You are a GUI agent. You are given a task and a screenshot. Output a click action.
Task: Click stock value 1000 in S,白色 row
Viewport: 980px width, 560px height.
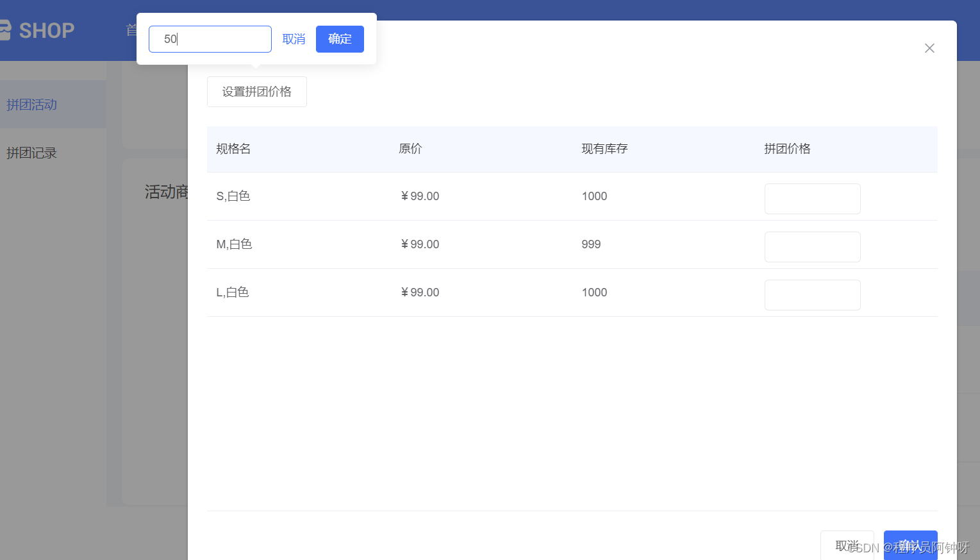(x=594, y=196)
